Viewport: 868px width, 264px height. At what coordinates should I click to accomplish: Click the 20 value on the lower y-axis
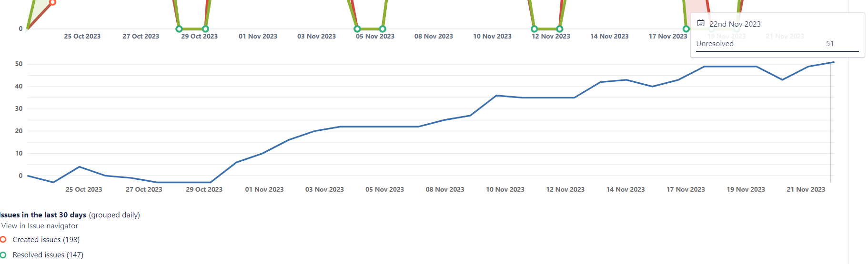tap(19, 131)
